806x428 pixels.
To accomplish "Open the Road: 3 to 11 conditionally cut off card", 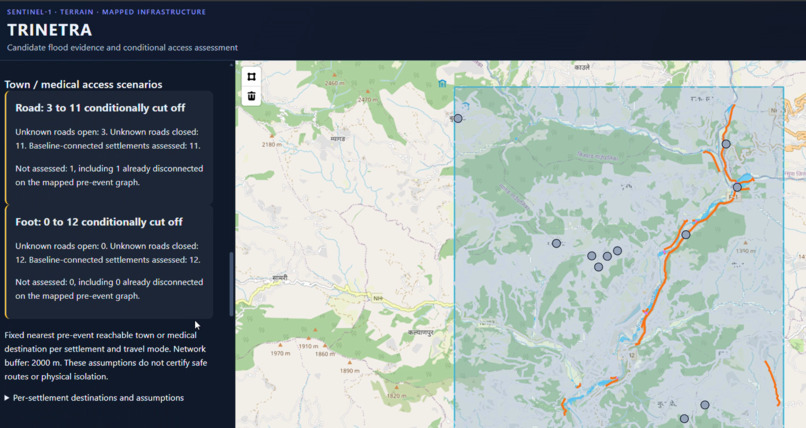I will click(109, 148).
